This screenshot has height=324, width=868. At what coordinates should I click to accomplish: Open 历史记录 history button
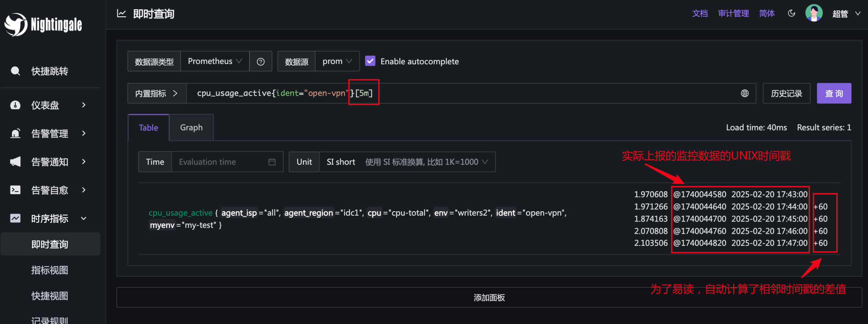tap(786, 93)
